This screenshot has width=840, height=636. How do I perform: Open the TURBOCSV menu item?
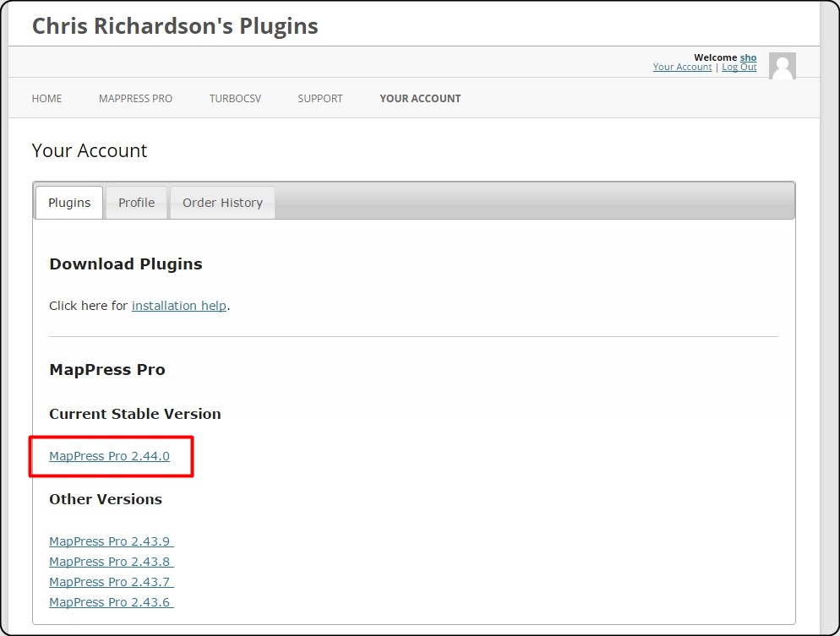point(235,99)
